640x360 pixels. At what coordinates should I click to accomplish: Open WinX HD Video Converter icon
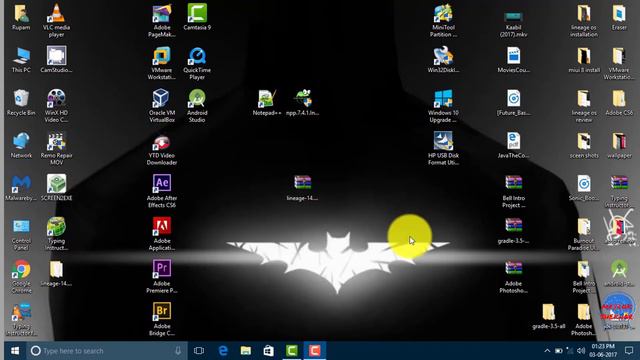(56, 106)
